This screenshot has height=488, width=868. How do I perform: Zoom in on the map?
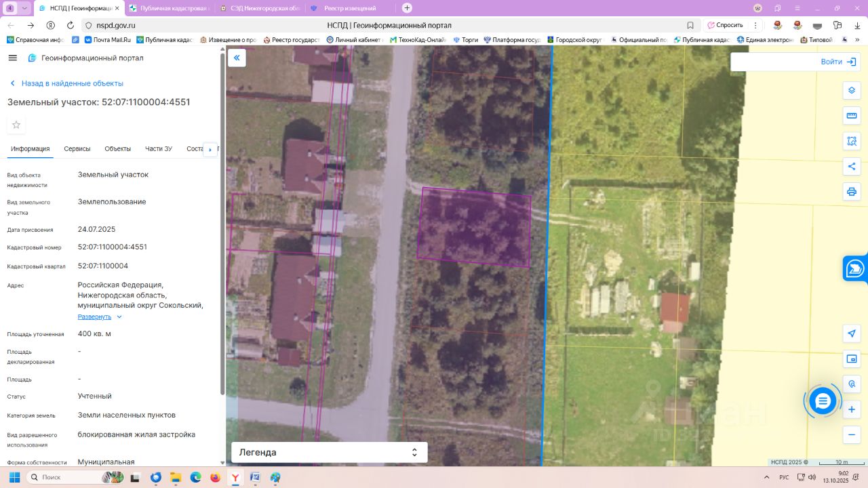tap(852, 409)
